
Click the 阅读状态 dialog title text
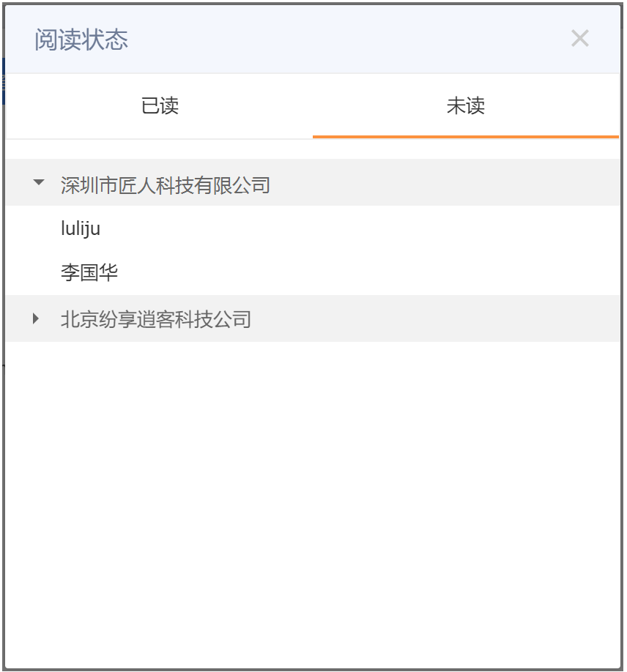[81, 40]
